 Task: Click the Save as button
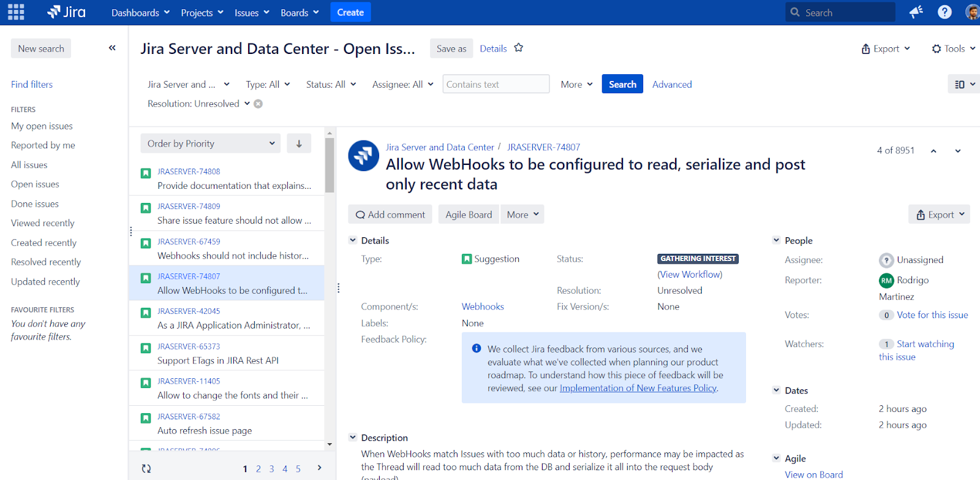pos(451,48)
